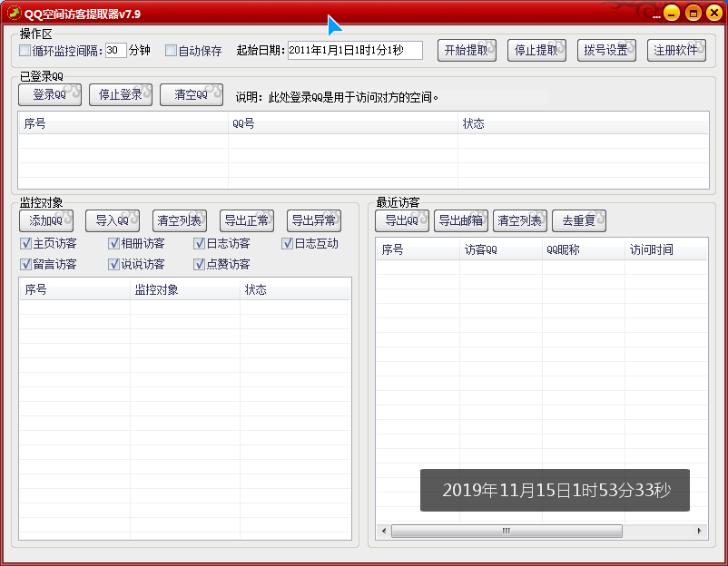Uncheck the 点赞访客 option

point(199,264)
